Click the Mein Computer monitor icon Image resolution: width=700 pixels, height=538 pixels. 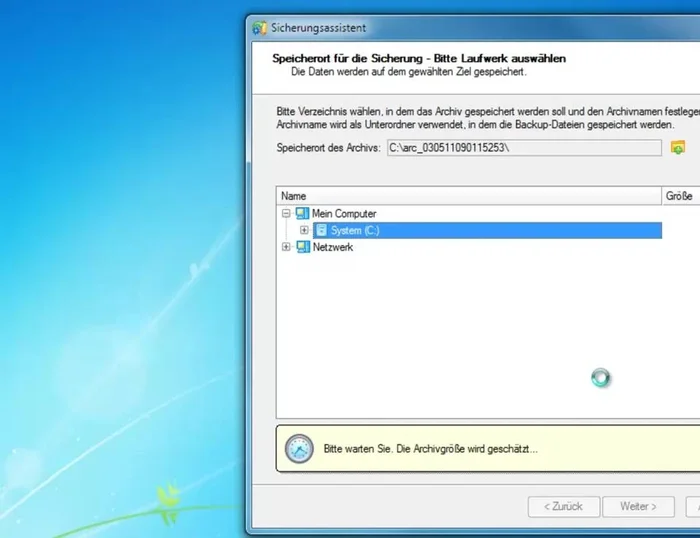pos(302,214)
